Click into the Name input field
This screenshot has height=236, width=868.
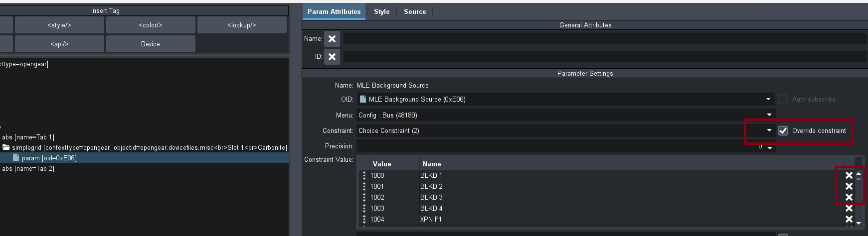[603, 39]
